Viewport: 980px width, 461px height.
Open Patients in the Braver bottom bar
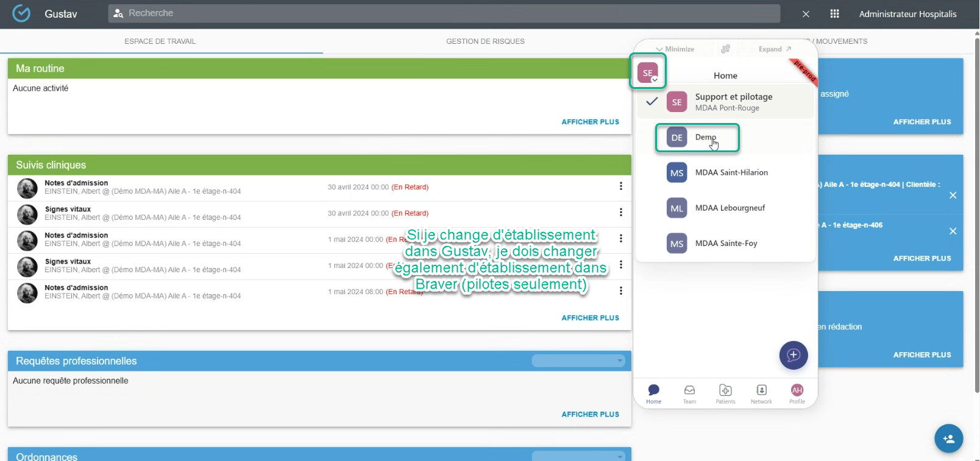pyautogui.click(x=725, y=394)
